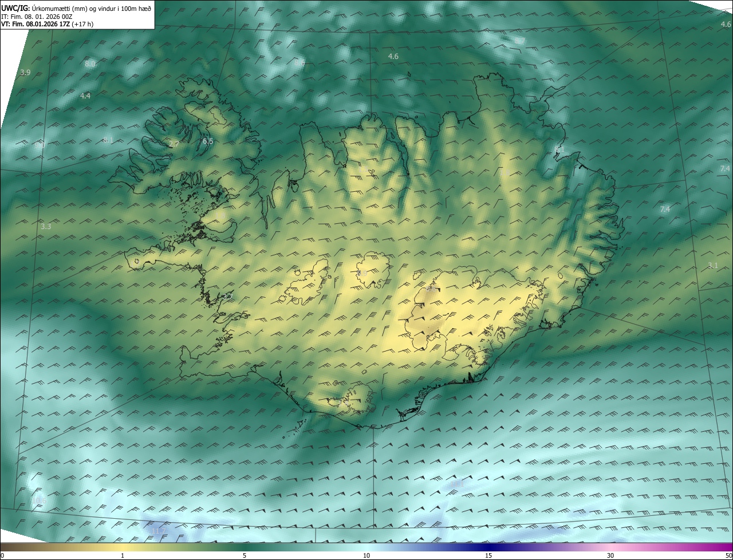
Task: Select the '2.7' value in the Westfjords
Action: point(174,144)
